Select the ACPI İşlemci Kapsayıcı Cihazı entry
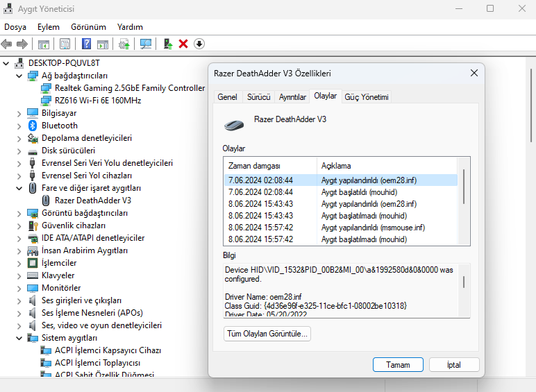Screen dimensions: 536x392 coord(108,350)
